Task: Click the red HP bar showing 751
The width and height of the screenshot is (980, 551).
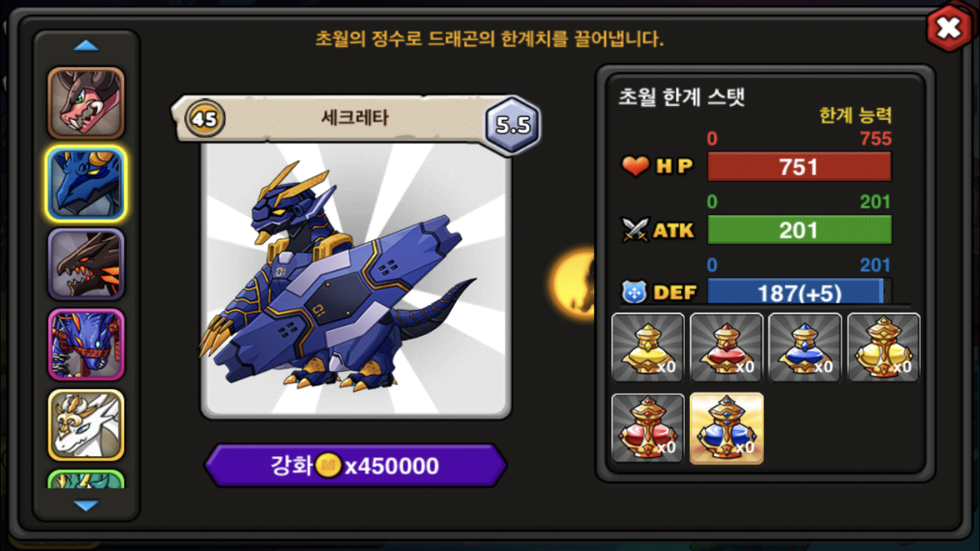Action: click(x=799, y=167)
